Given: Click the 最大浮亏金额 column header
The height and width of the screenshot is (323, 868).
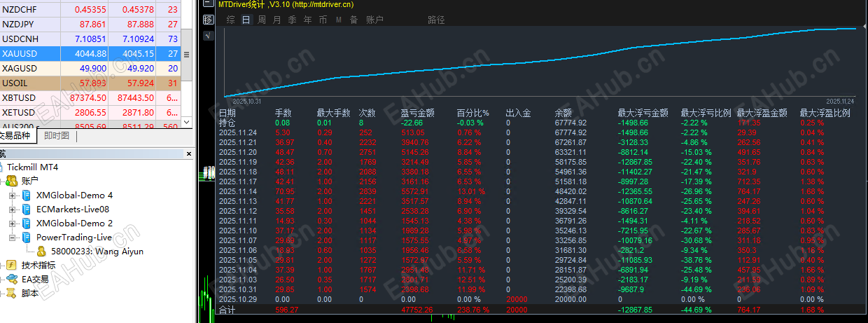Looking at the screenshot, I should pos(643,113).
